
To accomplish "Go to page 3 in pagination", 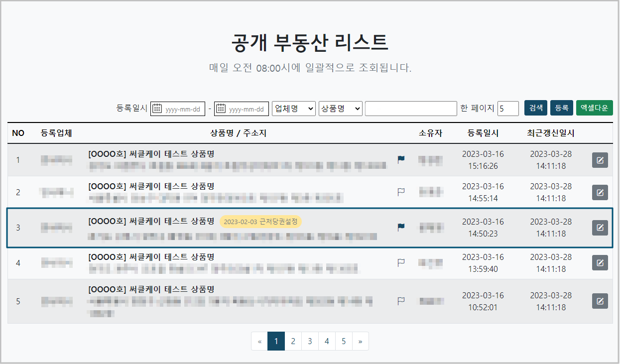I will tap(310, 341).
